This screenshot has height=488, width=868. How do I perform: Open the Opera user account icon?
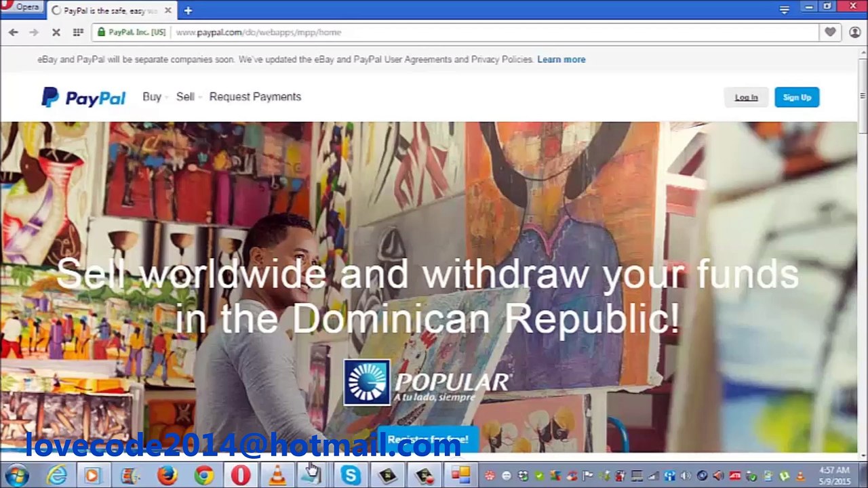(854, 32)
